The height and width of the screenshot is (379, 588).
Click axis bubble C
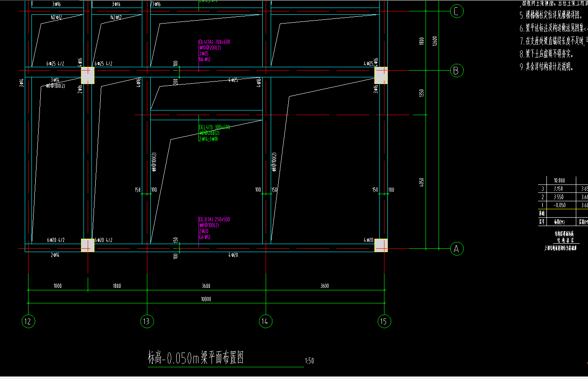coord(457,11)
